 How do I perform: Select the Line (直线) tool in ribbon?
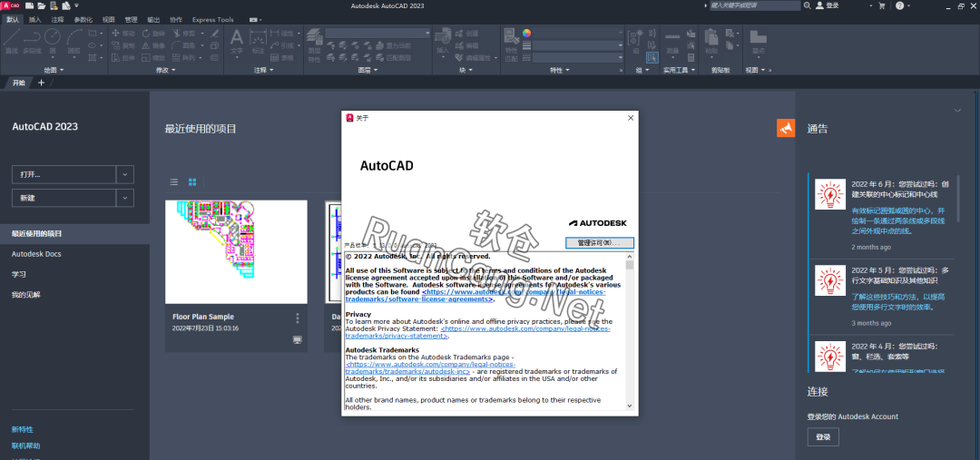point(11,39)
